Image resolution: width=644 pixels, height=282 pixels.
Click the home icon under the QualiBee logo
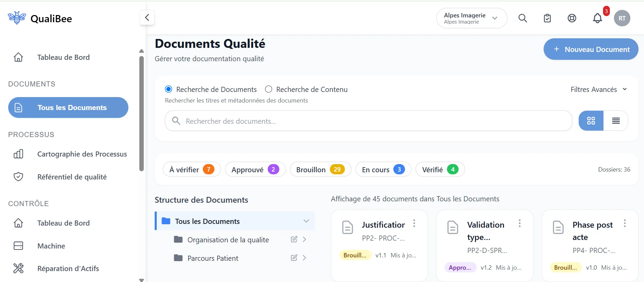tap(18, 57)
